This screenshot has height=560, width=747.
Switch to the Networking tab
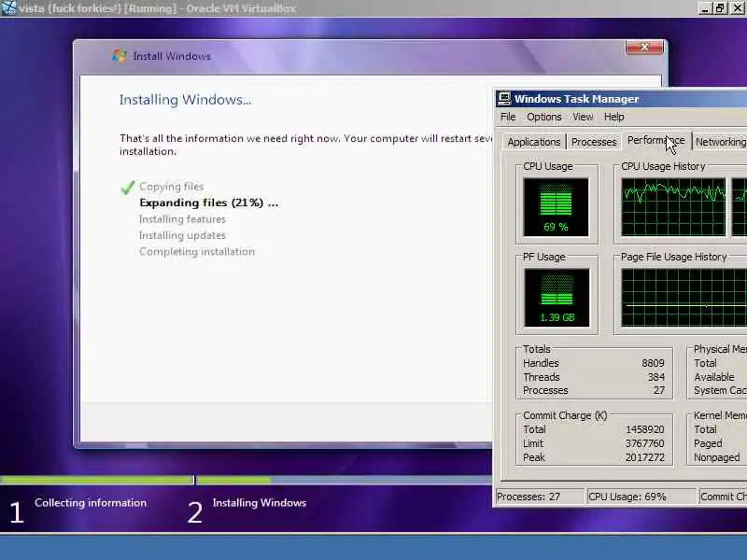[720, 142]
